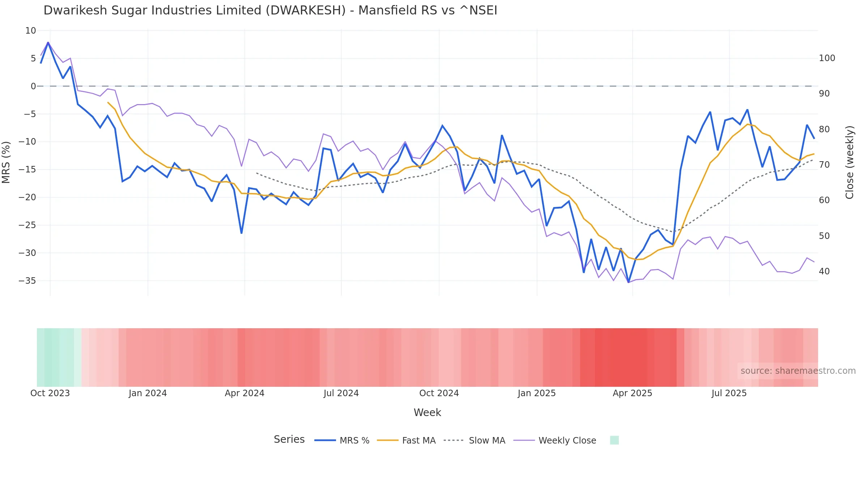Click the '40' tick on Close axis

(824, 271)
